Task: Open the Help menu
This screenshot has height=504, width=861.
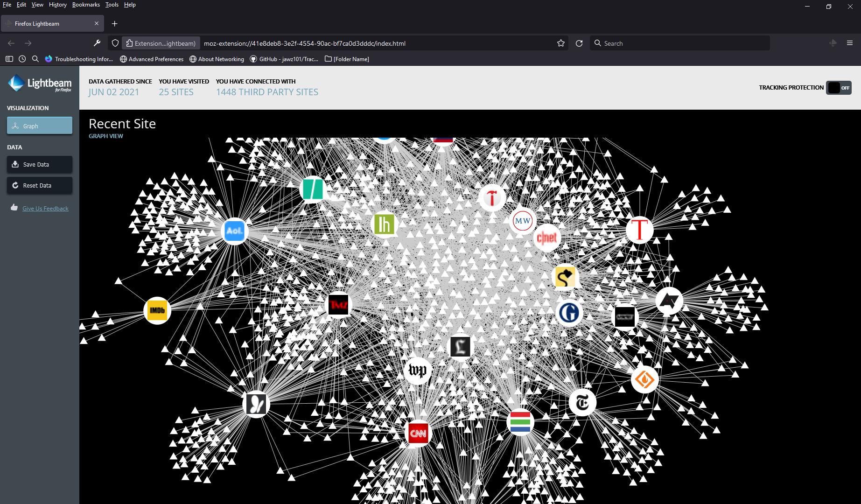Action: point(130,5)
